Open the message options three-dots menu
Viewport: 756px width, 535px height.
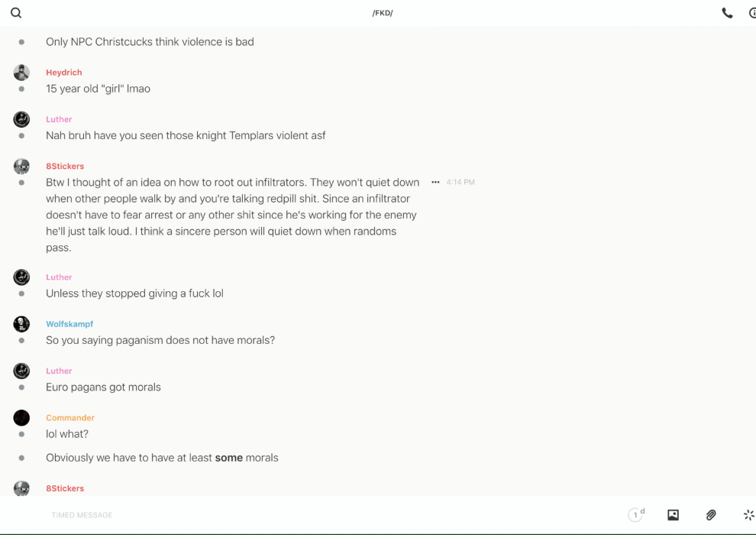(435, 183)
